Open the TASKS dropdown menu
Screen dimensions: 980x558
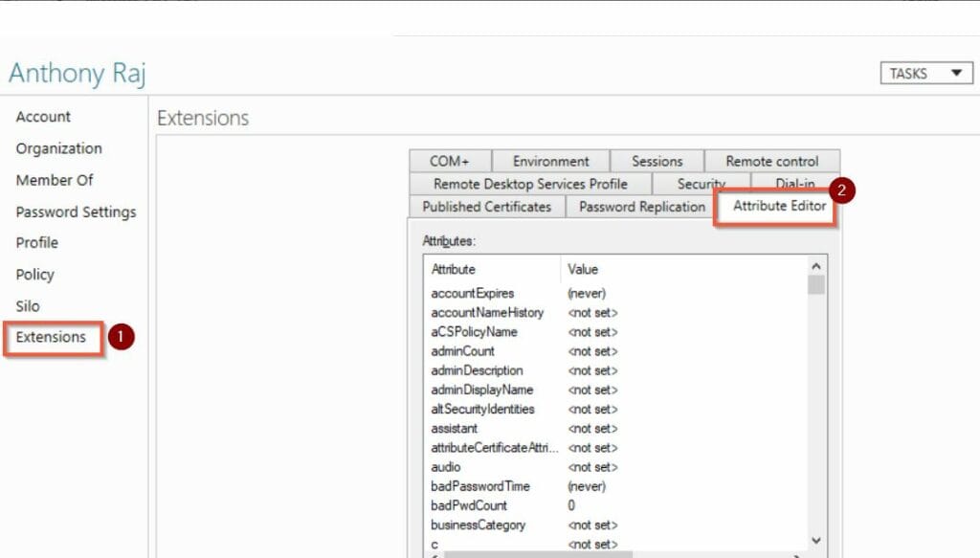(926, 73)
